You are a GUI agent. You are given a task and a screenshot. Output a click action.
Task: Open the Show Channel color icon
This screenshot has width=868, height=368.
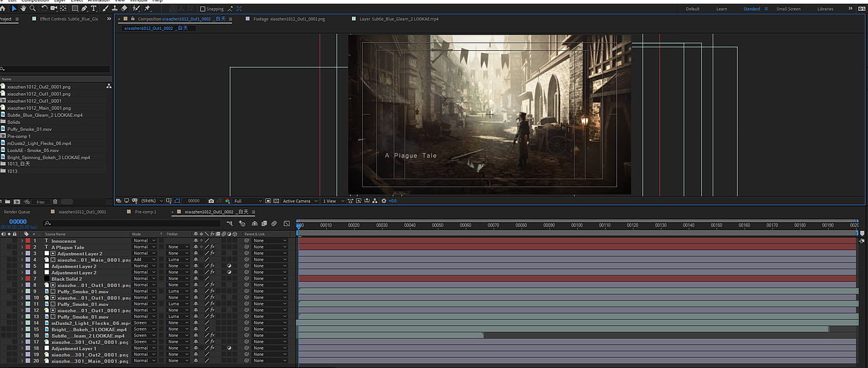(227, 201)
